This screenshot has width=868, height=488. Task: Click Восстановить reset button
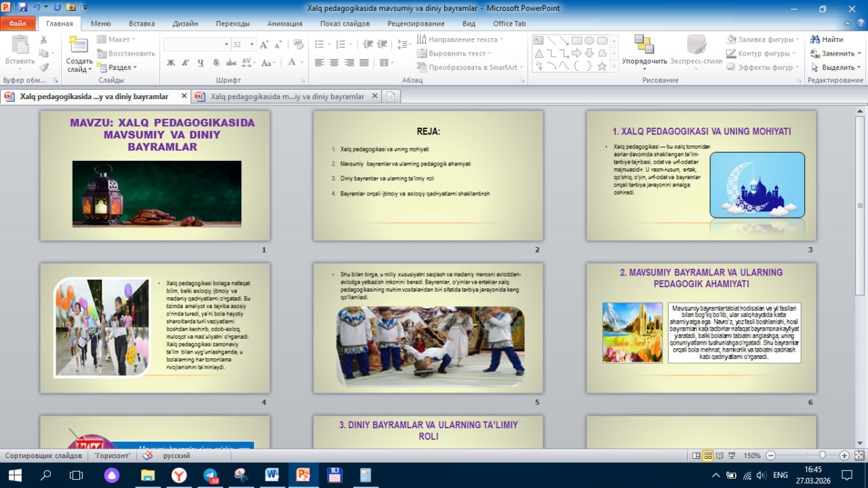pyautogui.click(x=126, y=53)
